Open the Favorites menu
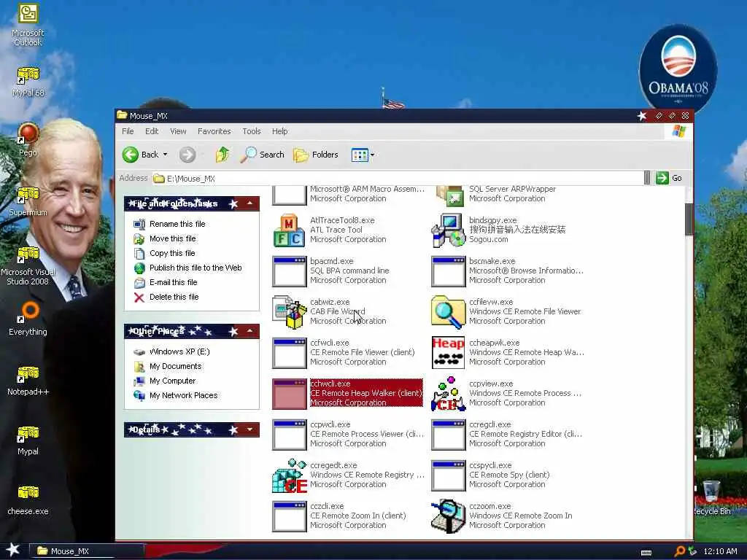This screenshot has height=560, width=747. tap(214, 131)
